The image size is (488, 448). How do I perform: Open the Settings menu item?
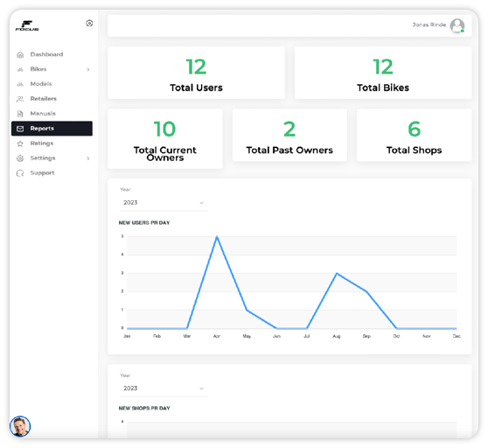pyautogui.click(x=52, y=158)
